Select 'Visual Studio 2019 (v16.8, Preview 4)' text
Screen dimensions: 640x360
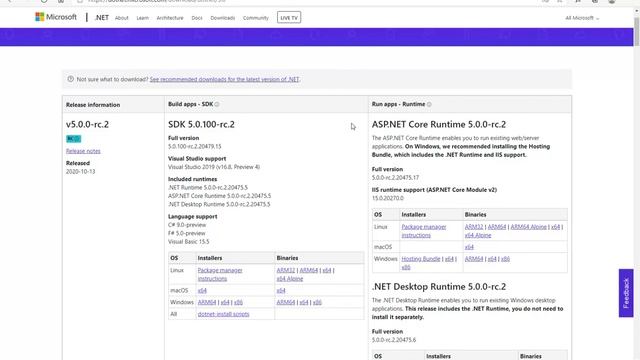(x=214, y=167)
